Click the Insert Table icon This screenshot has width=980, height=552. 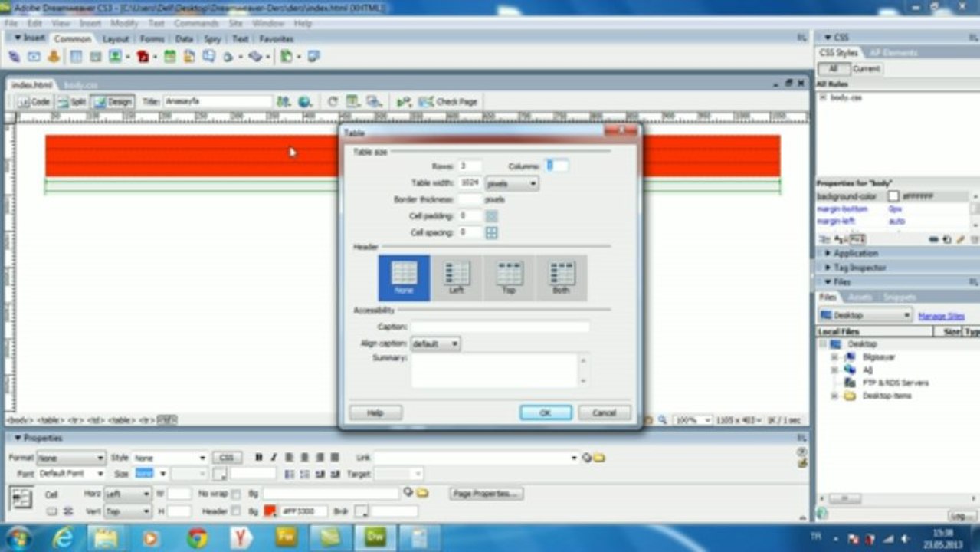coord(76,57)
